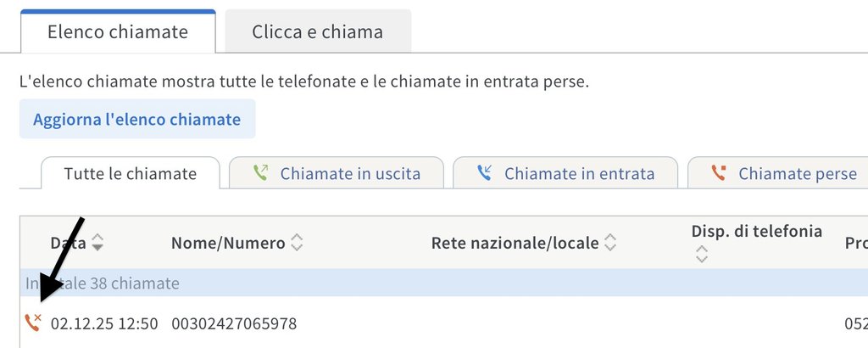
Task: Open the Elenco chiamate tab
Action: [x=118, y=32]
